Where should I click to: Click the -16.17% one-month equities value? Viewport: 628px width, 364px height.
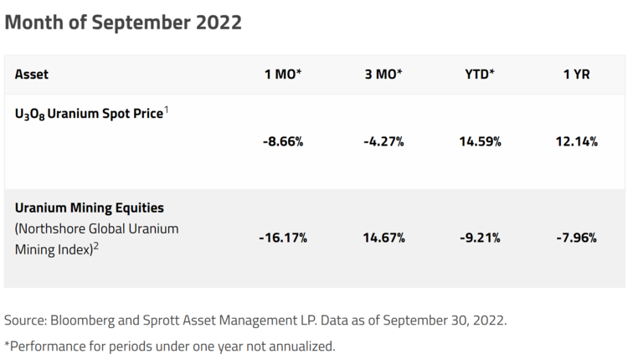[x=283, y=238]
